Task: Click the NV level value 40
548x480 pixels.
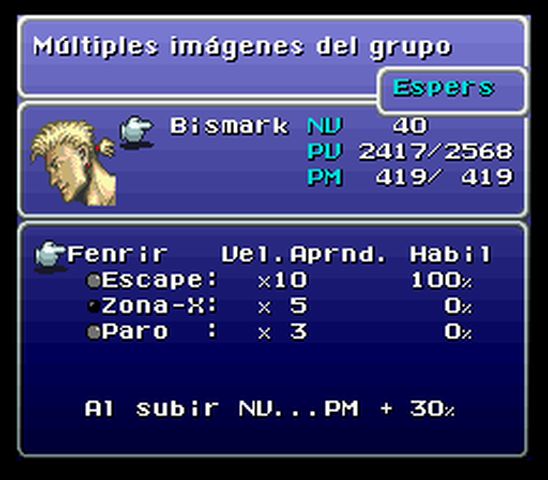Action: 410,126
